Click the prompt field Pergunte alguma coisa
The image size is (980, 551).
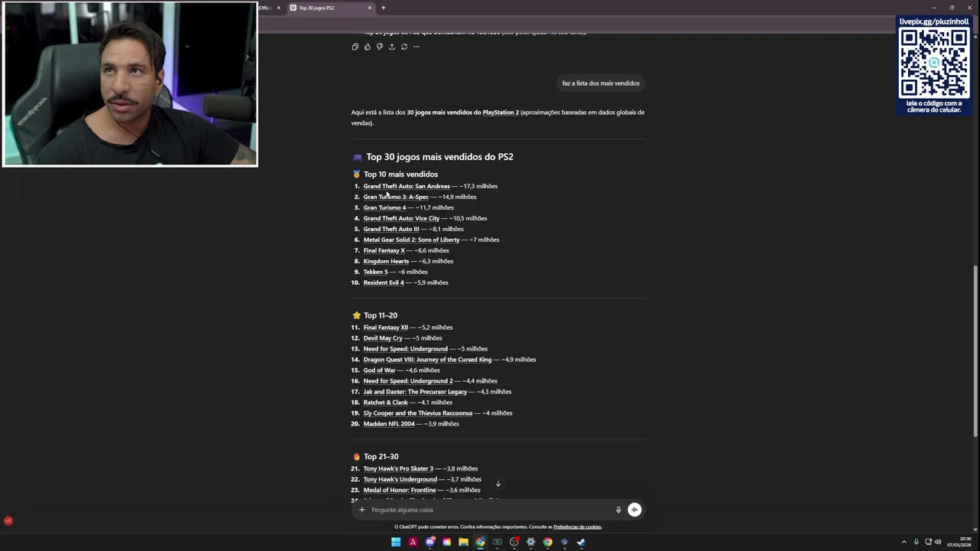coord(490,510)
